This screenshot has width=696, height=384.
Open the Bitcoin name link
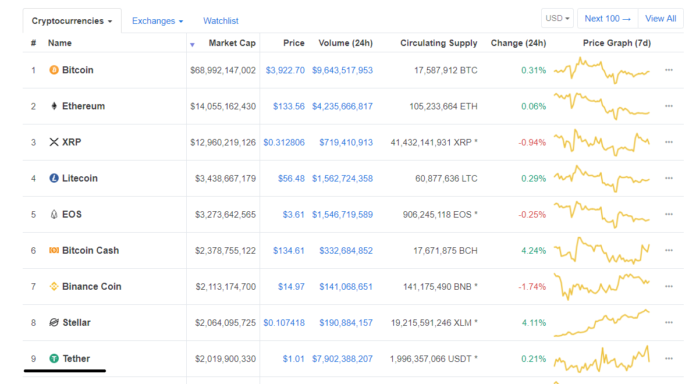pos(78,70)
